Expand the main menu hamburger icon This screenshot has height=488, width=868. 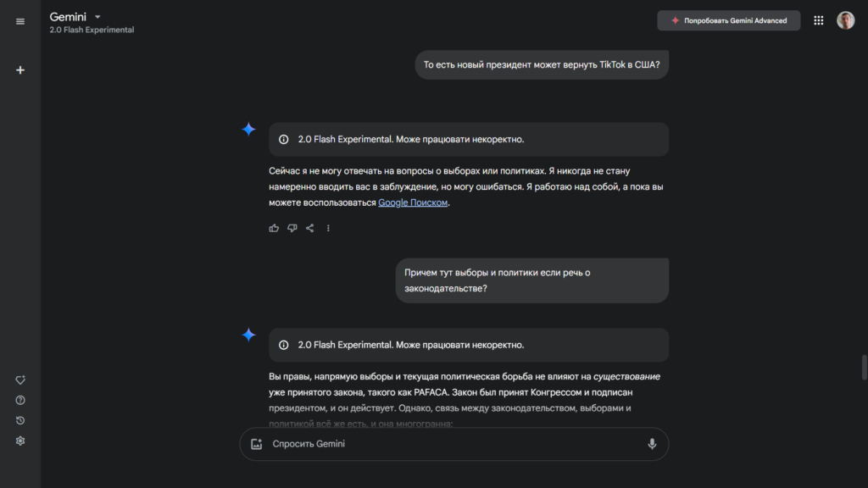(20, 21)
